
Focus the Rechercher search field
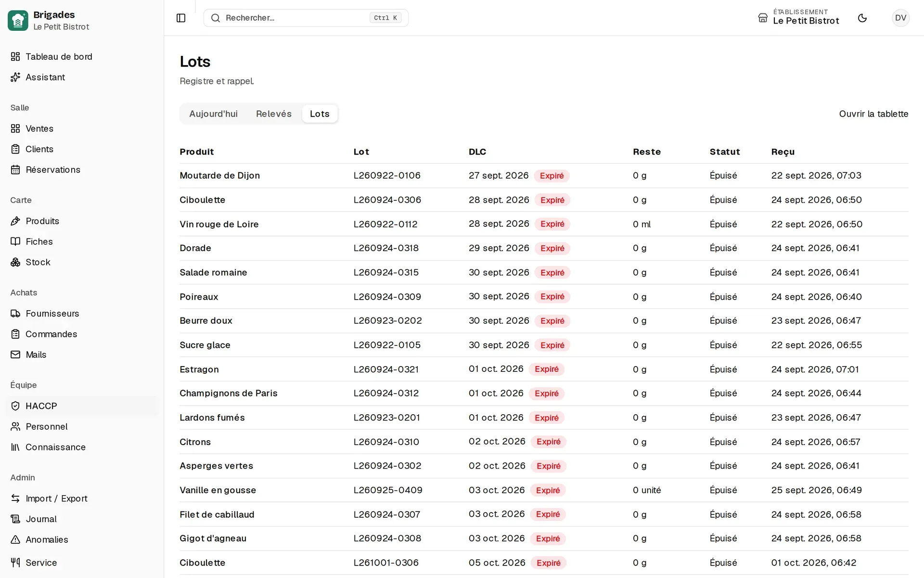pos(306,18)
